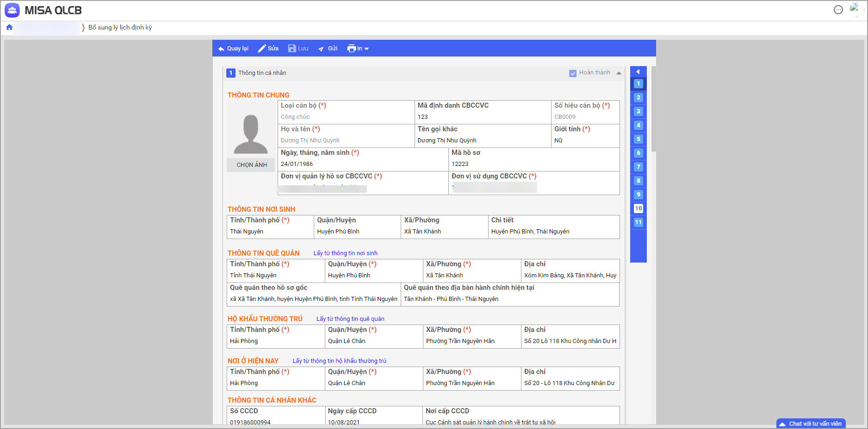Click the MISA QLCB app logo
Image resolution: width=868 pixels, height=429 pixels.
pyautogui.click(x=12, y=10)
